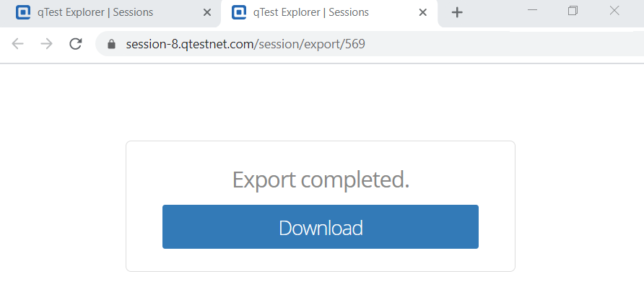Click the qTest favicon on the active tab
The image size is (644, 305).
239,12
